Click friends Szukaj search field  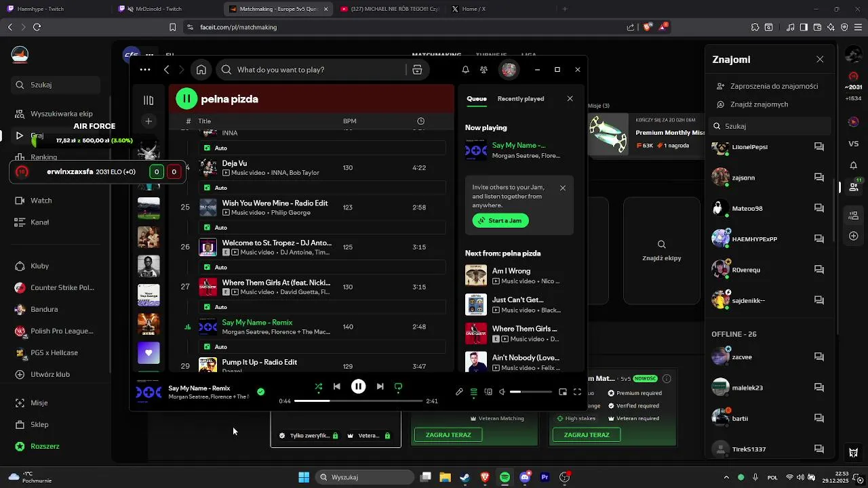tap(770, 126)
